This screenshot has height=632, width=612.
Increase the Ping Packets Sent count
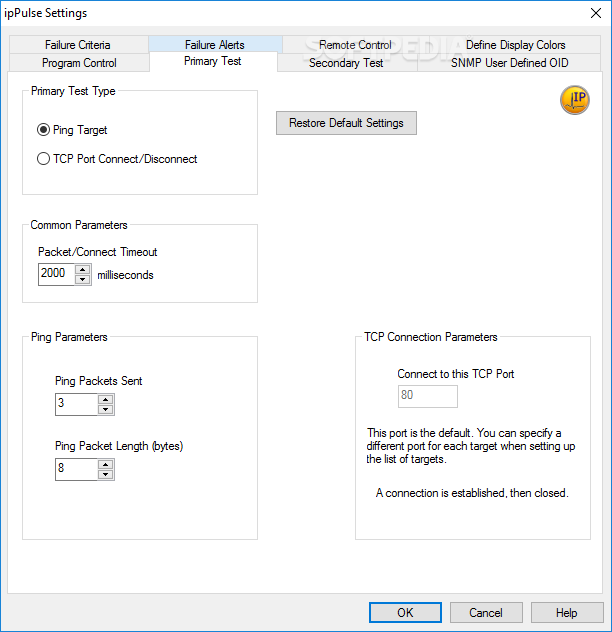tap(106, 399)
